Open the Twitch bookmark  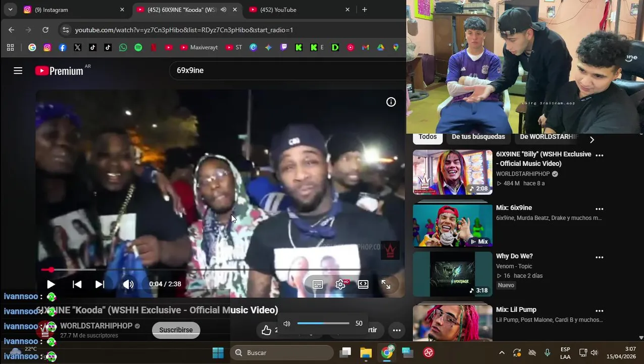click(x=284, y=48)
